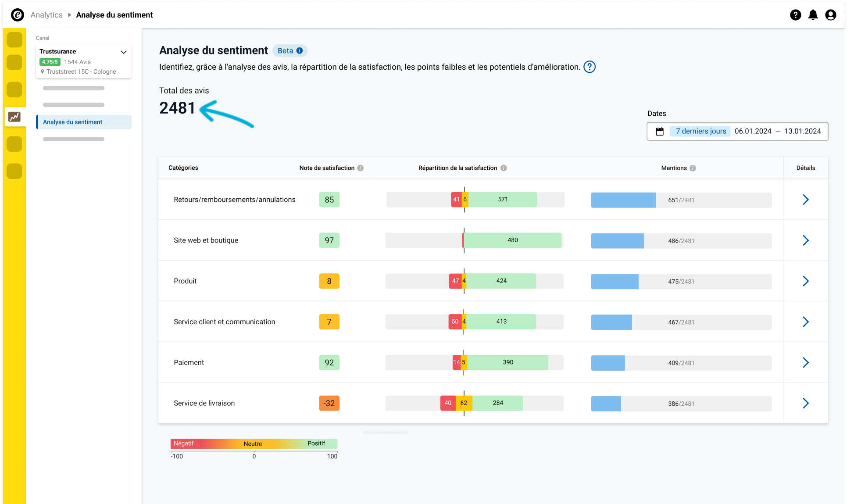Open the notifications bell
854x504 pixels.
pos(813,15)
